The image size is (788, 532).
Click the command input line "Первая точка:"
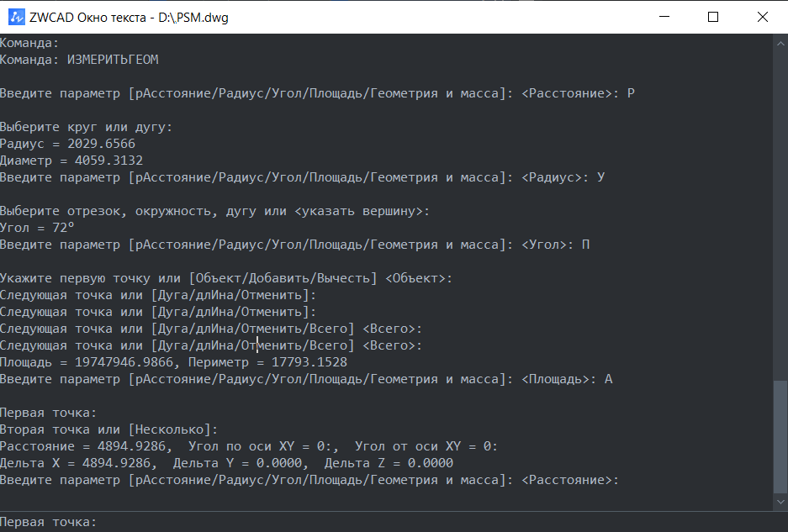point(49,522)
